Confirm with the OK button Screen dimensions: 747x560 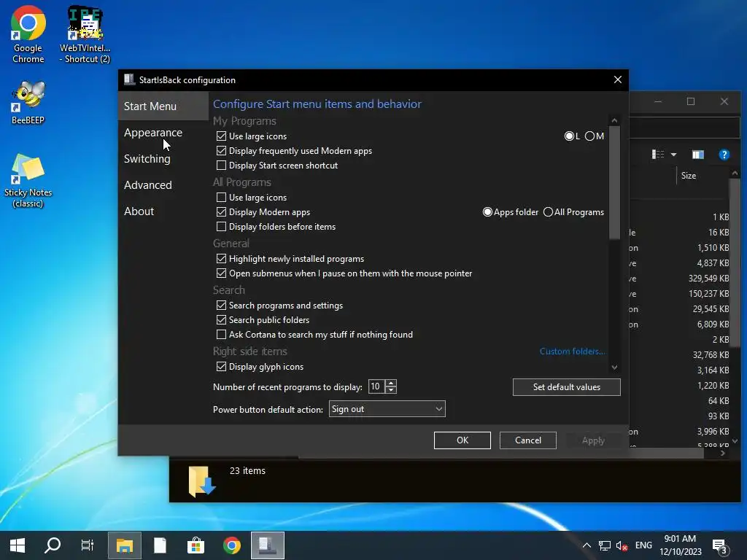[462, 440]
